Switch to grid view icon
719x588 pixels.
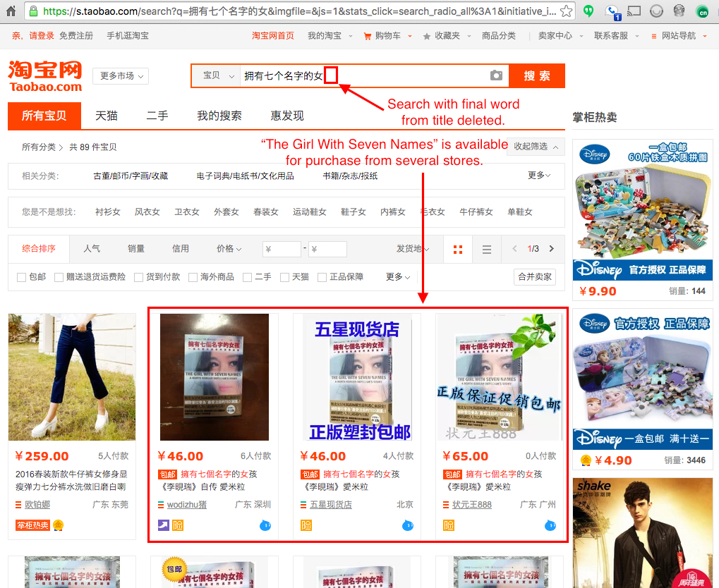point(458,250)
